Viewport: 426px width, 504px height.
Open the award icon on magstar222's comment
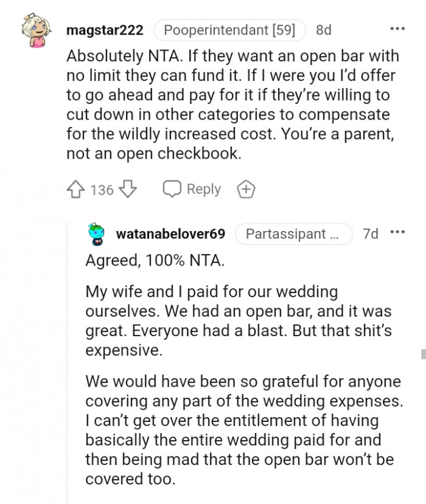(246, 189)
